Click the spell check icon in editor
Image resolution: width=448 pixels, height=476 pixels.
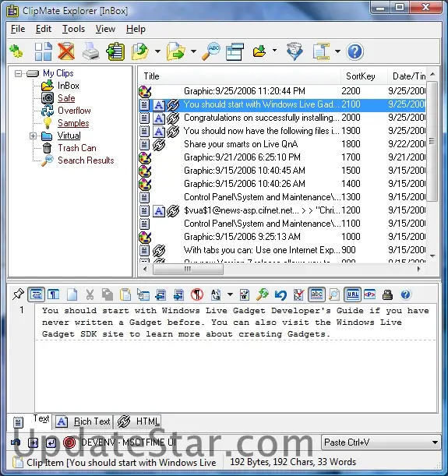tap(298, 294)
